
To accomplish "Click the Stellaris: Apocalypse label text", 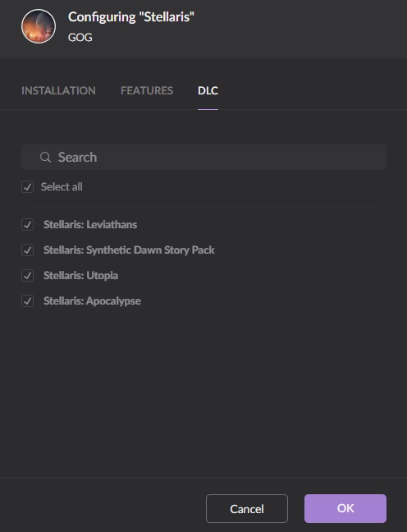I will [x=92, y=301].
